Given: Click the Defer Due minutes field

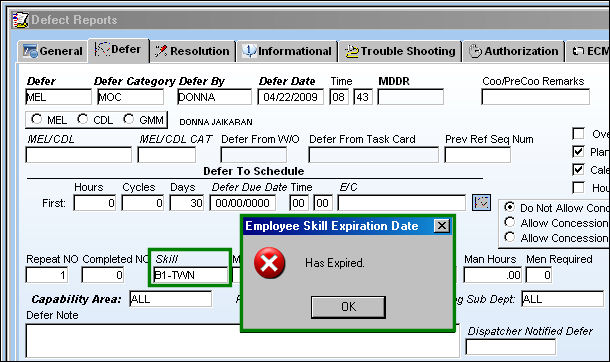Looking at the screenshot, I should [323, 203].
